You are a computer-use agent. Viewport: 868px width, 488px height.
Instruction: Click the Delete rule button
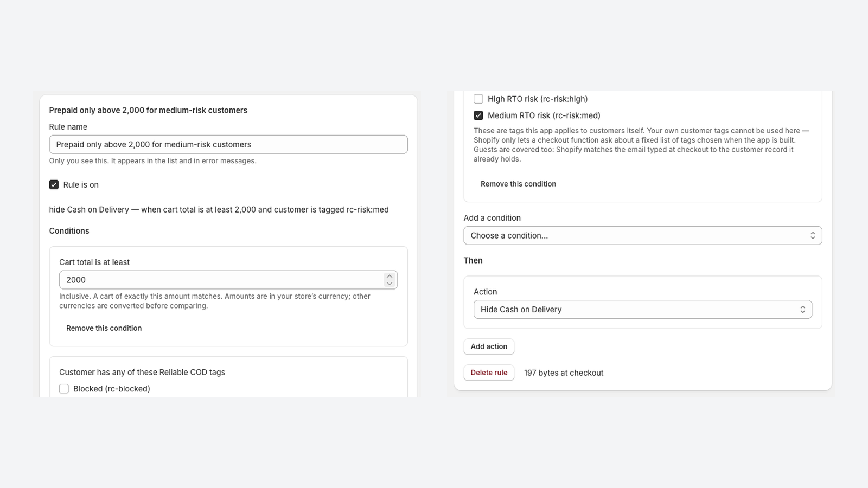[x=489, y=373]
